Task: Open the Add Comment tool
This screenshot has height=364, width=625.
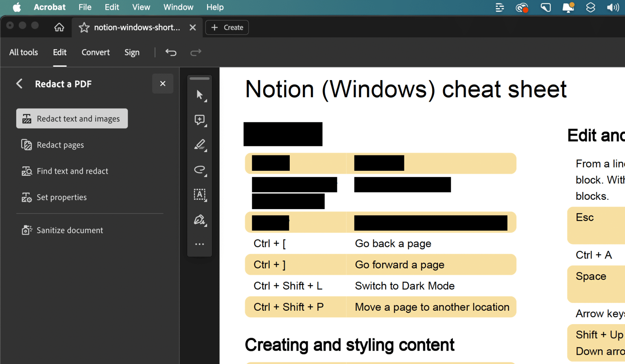Action: click(x=199, y=120)
